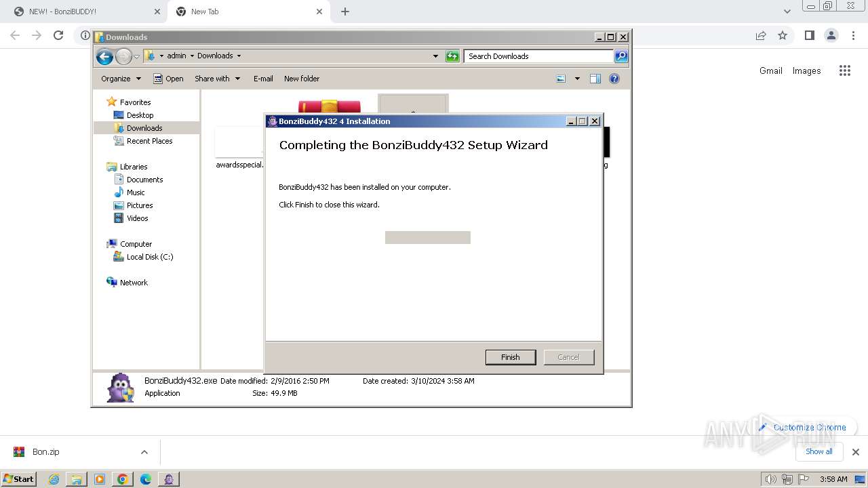Open the Share with menu
This screenshot has height=488, width=868.
217,79
